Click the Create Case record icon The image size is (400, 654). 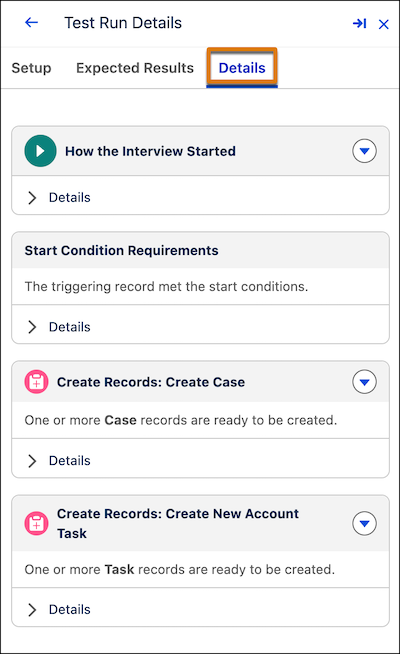click(x=36, y=382)
